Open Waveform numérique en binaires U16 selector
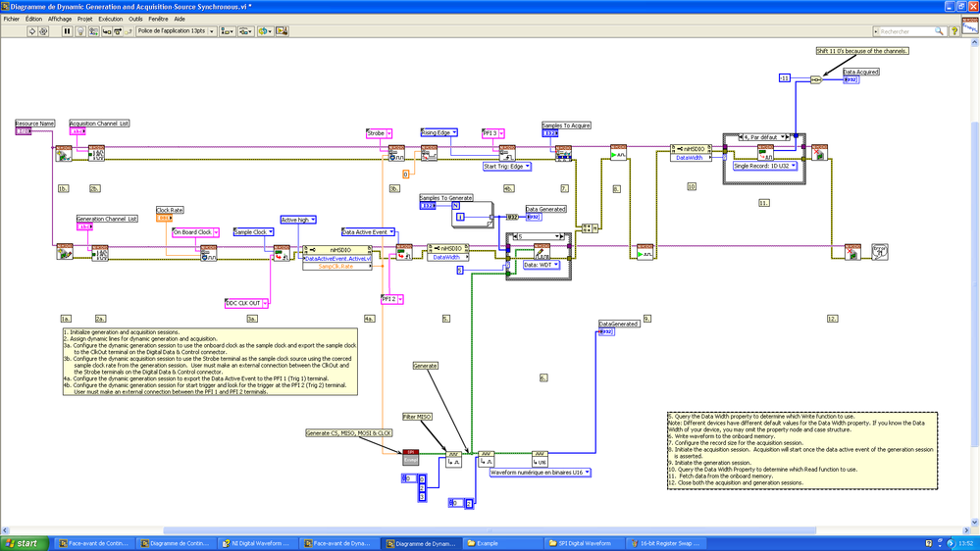The image size is (980, 551). 540,473
